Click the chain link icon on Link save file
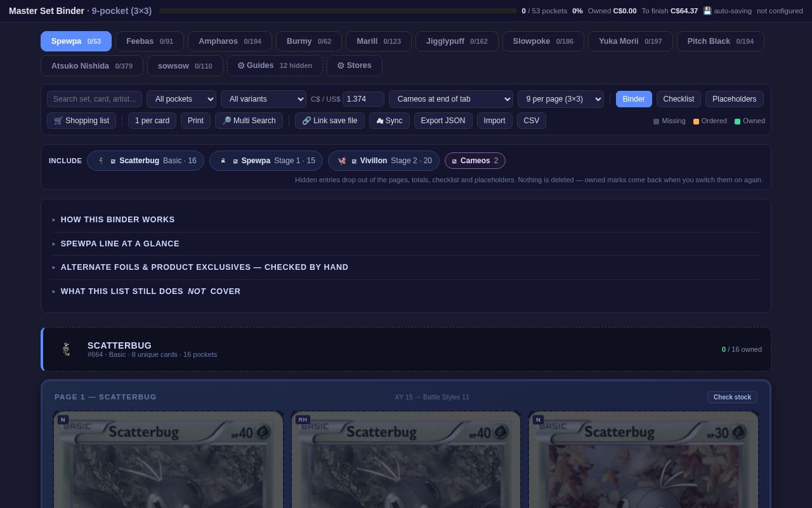This screenshot has height=508, width=812. [x=306, y=121]
